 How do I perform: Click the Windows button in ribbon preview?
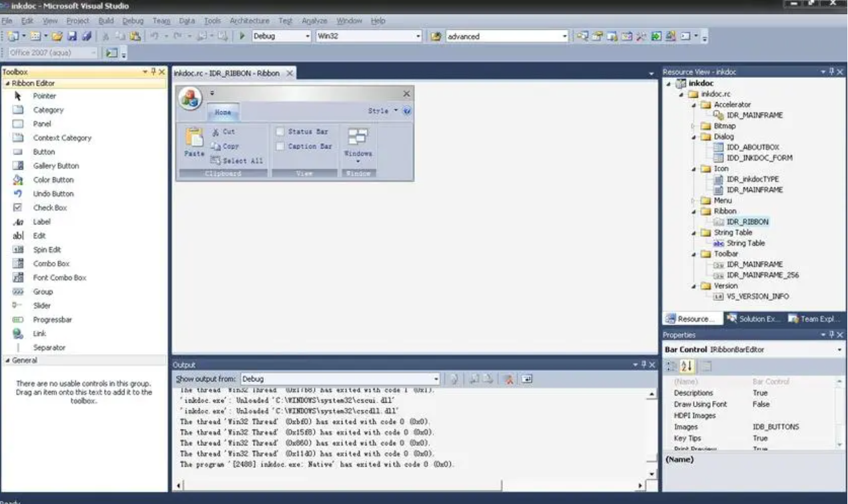(358, 145)
